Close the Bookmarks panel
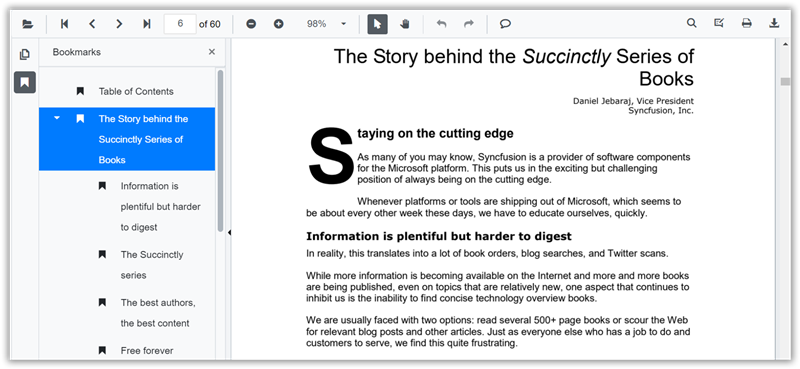 (212, 52)
